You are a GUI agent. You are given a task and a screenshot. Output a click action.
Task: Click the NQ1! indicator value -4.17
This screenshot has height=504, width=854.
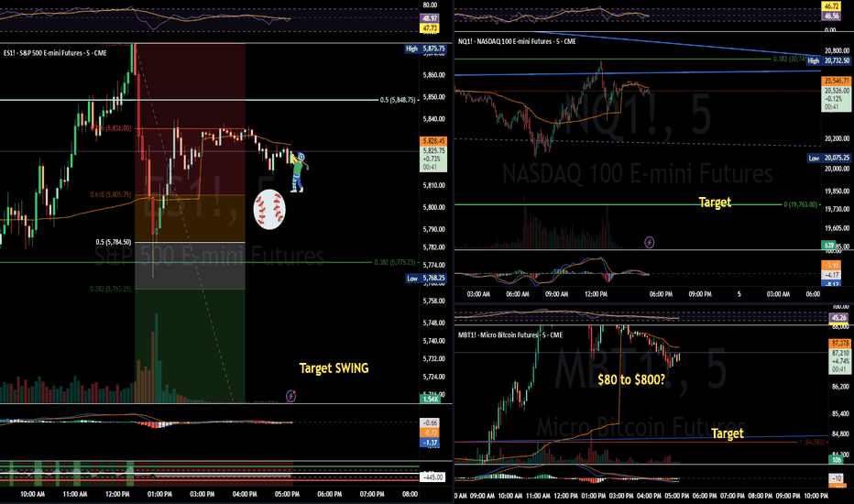click(831, 275)
